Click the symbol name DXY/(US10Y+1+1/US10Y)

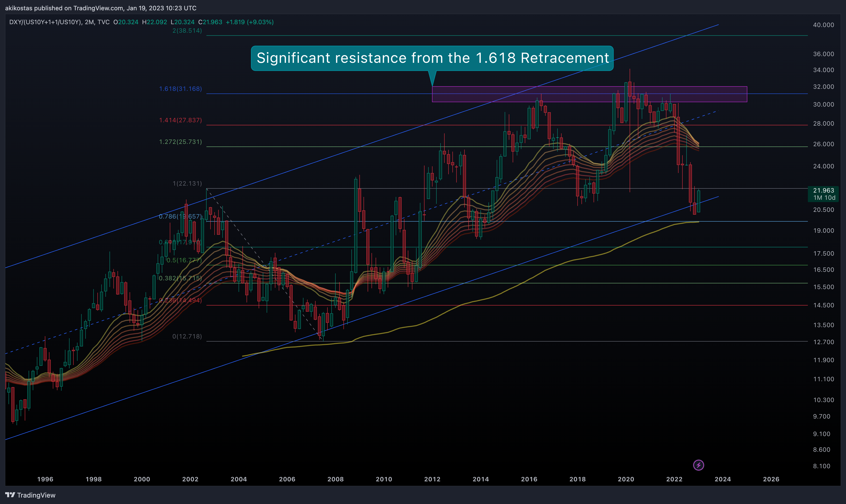point(45,22)
